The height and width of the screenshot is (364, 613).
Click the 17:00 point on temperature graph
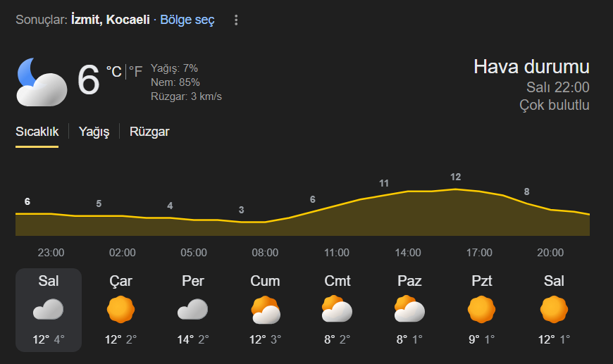pos(456,189)
